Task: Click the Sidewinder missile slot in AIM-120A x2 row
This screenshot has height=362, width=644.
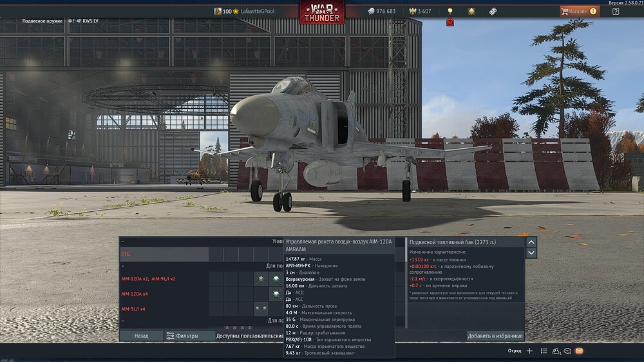Action: (261, 279)
